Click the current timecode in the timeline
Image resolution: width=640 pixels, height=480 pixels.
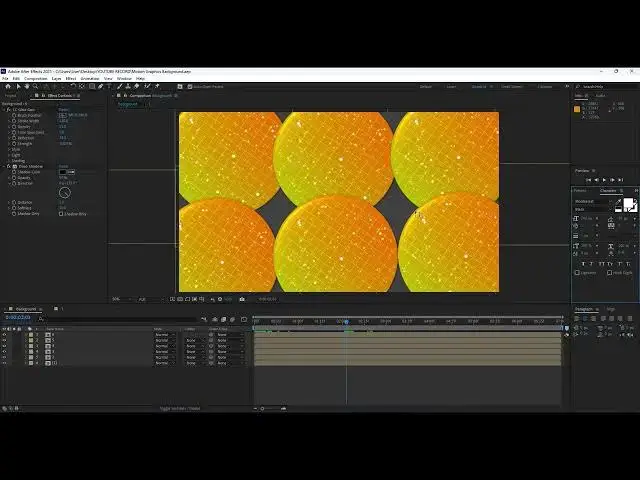tap(17, 318)
